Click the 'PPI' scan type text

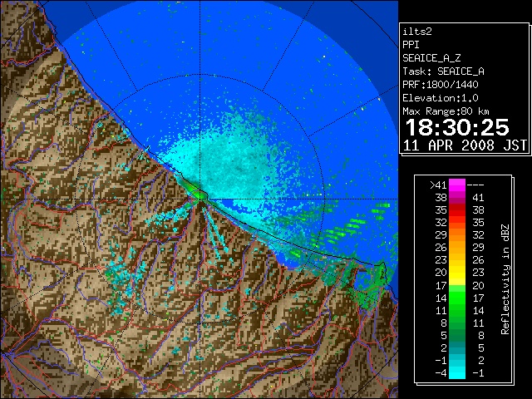(x=411, y=45)
